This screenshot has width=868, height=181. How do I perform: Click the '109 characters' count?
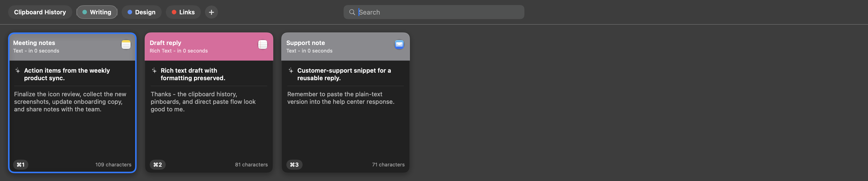point(113,164)
